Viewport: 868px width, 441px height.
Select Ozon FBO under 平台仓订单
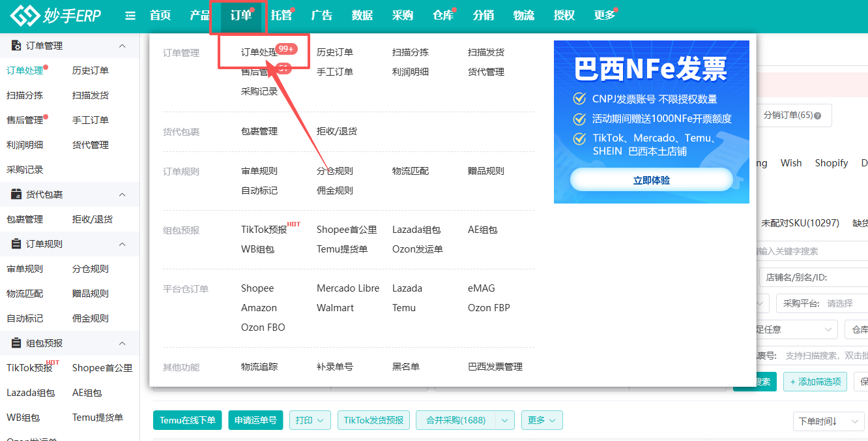point(263,327)
